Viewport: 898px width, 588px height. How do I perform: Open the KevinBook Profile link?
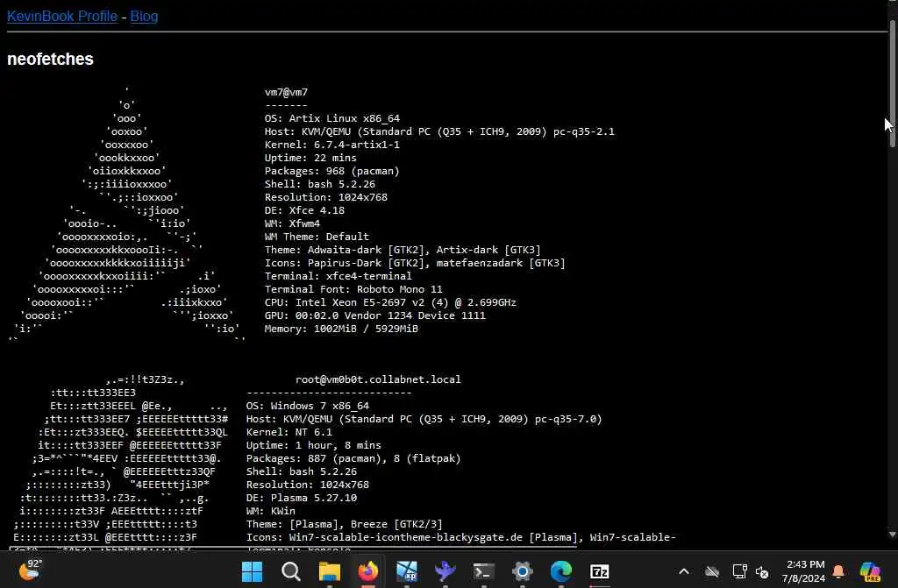tap(62, 16)
